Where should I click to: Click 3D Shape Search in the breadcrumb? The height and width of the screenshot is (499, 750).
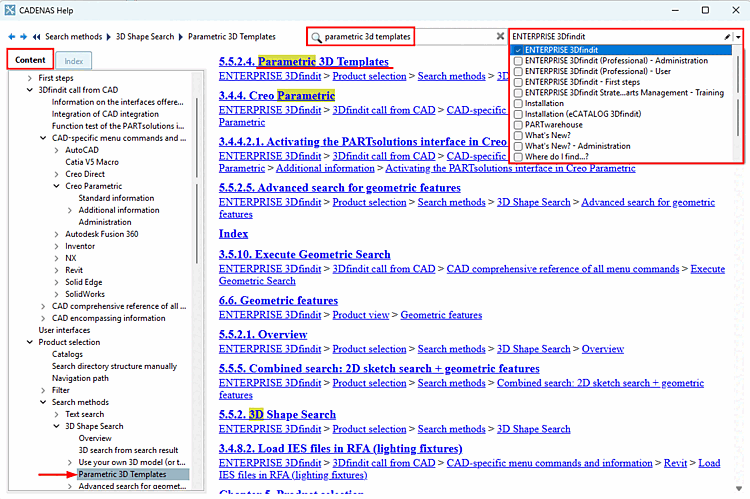point(145,37)
